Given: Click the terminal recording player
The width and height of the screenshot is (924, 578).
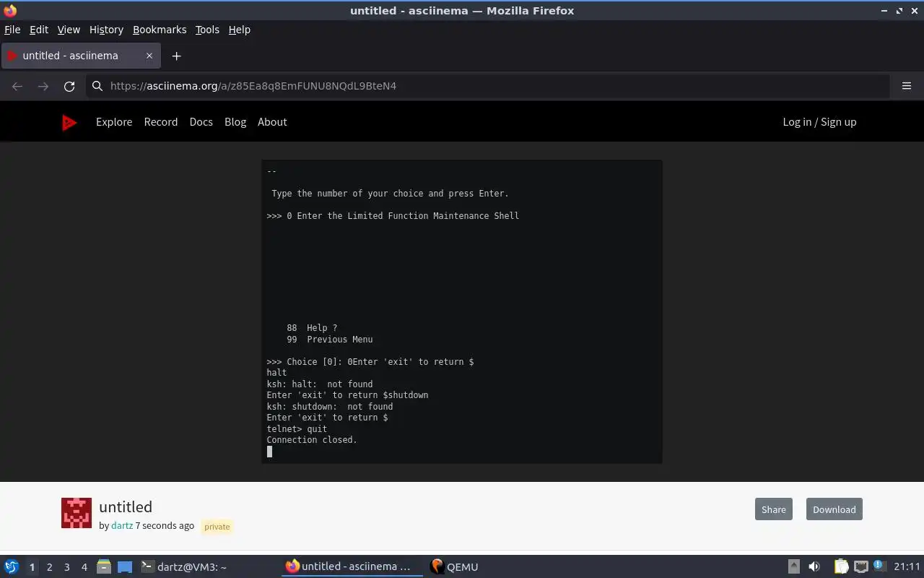Looking at the screenshot, I should [462, 311].
